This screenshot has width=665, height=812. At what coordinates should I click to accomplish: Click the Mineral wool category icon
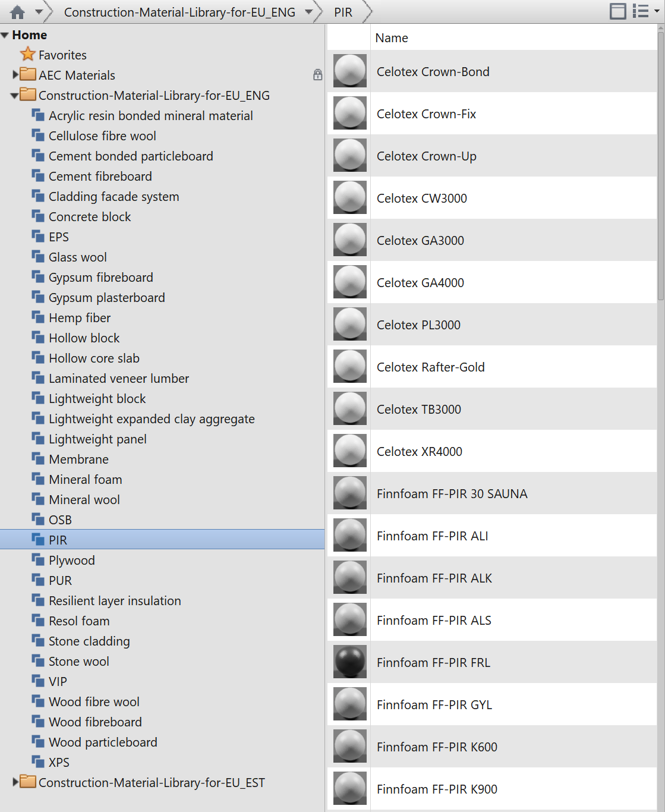[x=38, y=499]
